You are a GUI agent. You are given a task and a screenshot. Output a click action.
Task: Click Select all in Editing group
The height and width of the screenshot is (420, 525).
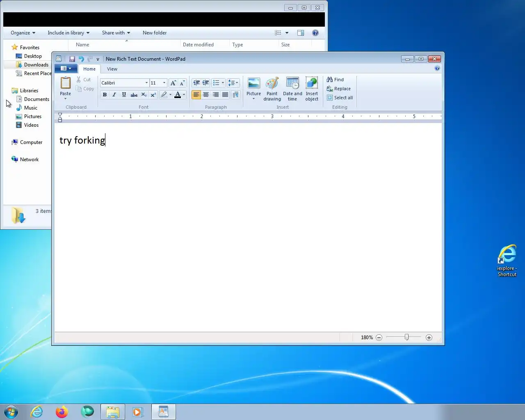(x=340, y=98)
